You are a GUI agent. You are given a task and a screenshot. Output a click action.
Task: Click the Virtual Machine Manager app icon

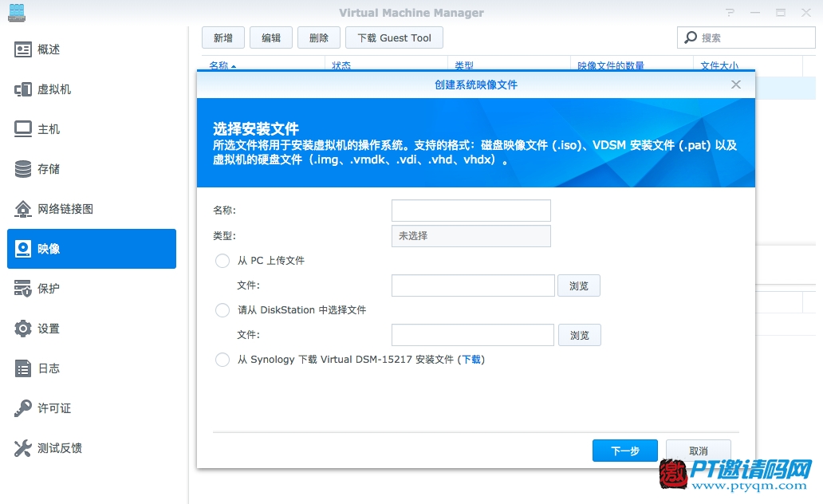[x=17, y=13]
